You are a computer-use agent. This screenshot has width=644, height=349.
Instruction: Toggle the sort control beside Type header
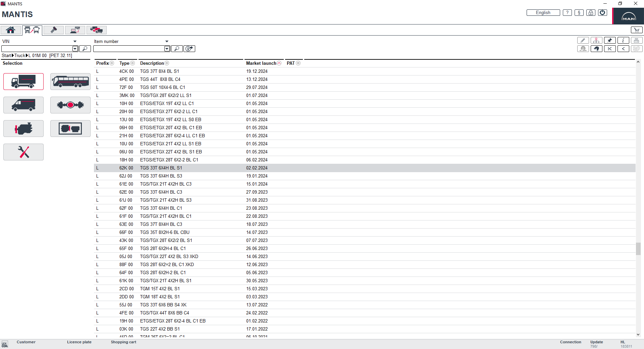click(x=132, y=63)
